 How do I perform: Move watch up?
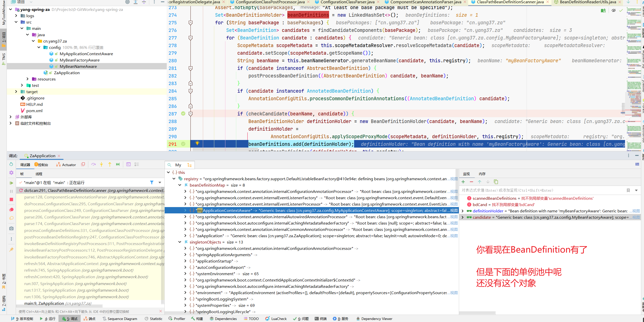[x=480, y=182]
